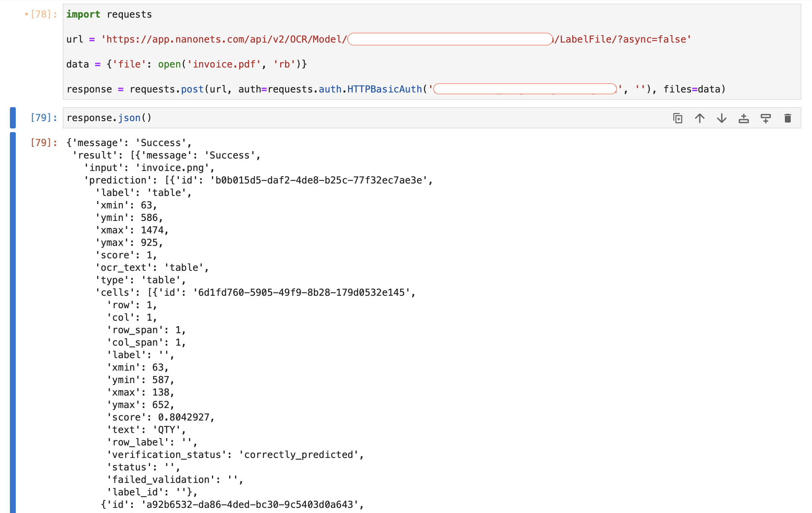This screenshot has width=812, height=513.
Task: Move the selected cell up
Action: click(x=699, y=118)
